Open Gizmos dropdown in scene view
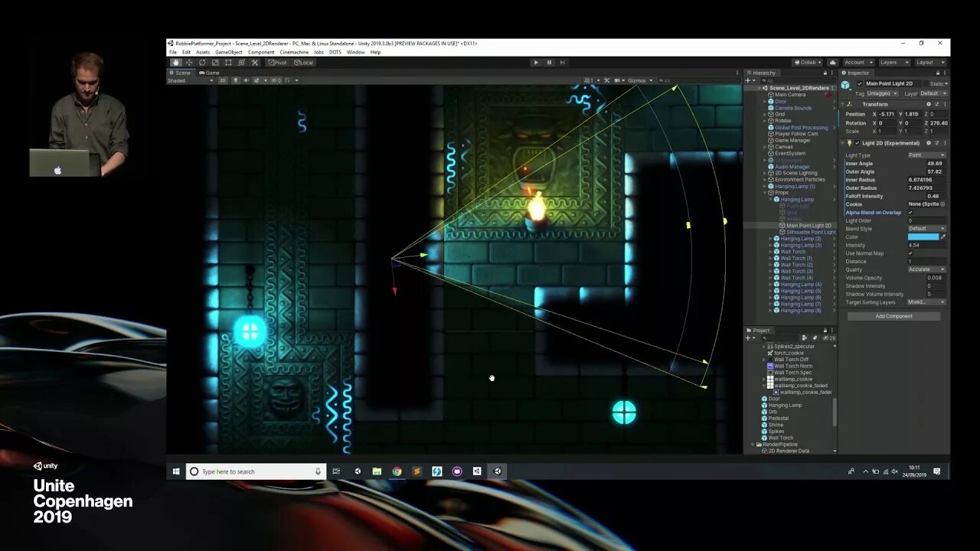 point(639,80)
